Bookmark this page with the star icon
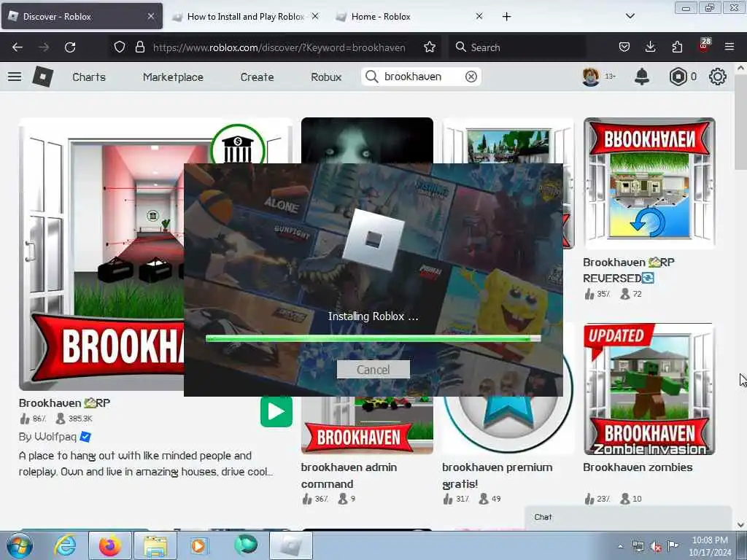This screenshot has width=747, height=560. (x=429, y=47)
